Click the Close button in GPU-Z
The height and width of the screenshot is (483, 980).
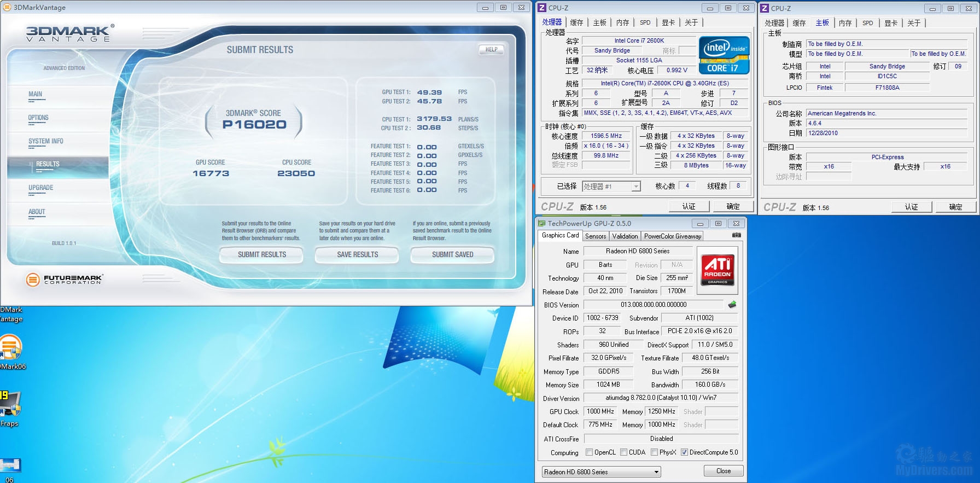click(723, 471)
